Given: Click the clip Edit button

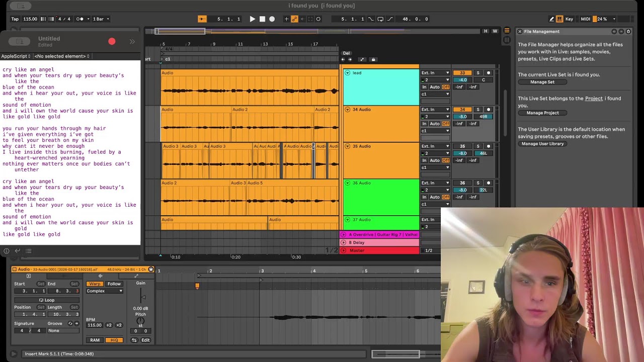Looking at the screenshot, I should pyautogui.click(x=145, y=340).
